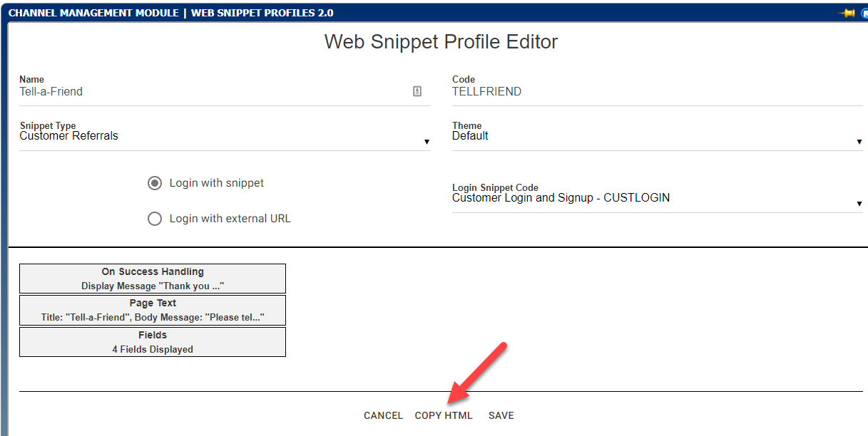
Task: Click the blue circular icon beside the pin
Action: [x=864, y=13]
